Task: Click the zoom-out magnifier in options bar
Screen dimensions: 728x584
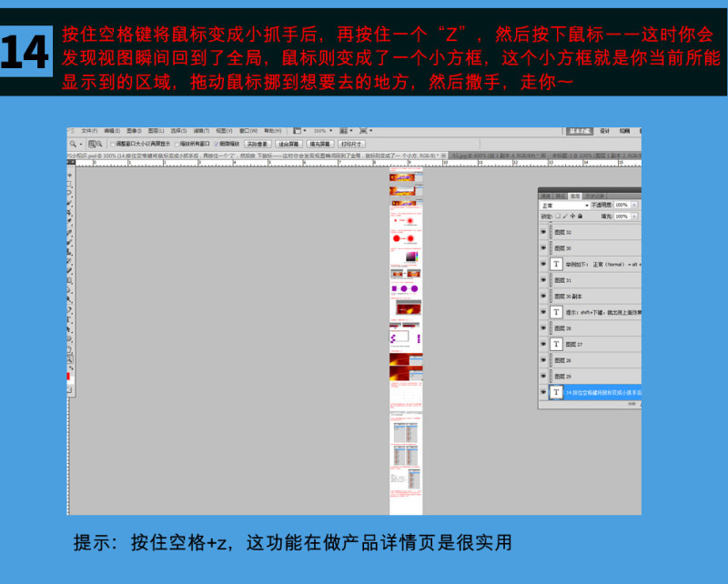Action: (x=99, y=145)
